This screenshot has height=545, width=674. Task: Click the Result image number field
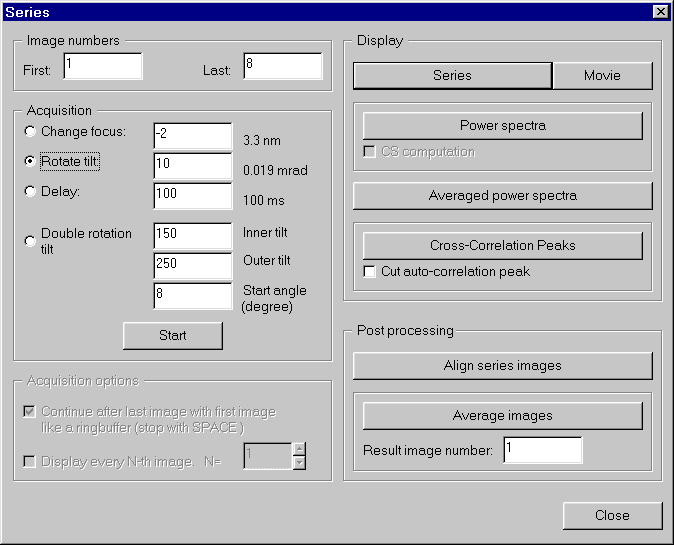tap(542, 450)
